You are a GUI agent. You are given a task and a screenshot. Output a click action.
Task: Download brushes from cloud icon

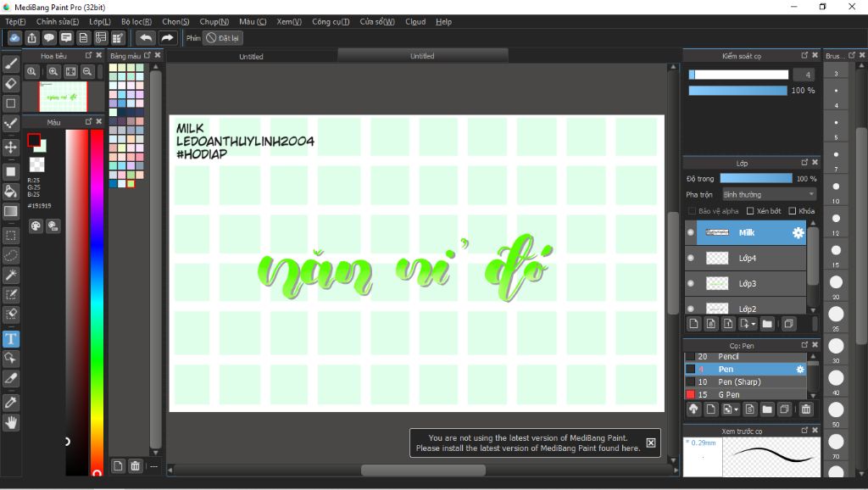[x=693, y=409]
